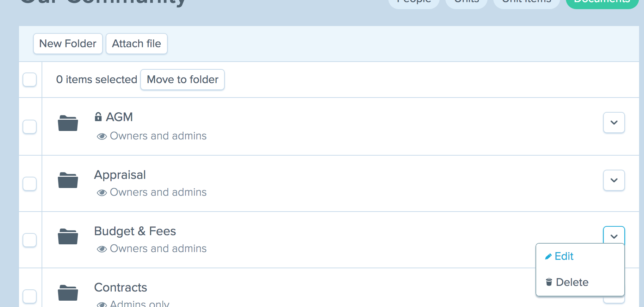This screenshot has height=307, width=644.
Task: Collapse the Budget & Fees options dropdown
Action: click(x=614, y=236)
